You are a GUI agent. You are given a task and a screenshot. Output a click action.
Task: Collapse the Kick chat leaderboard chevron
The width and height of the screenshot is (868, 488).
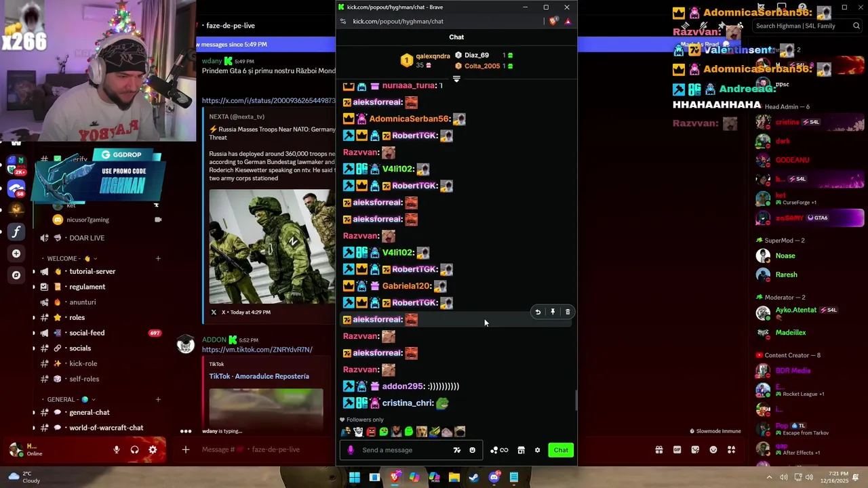[x=456, y=79]
